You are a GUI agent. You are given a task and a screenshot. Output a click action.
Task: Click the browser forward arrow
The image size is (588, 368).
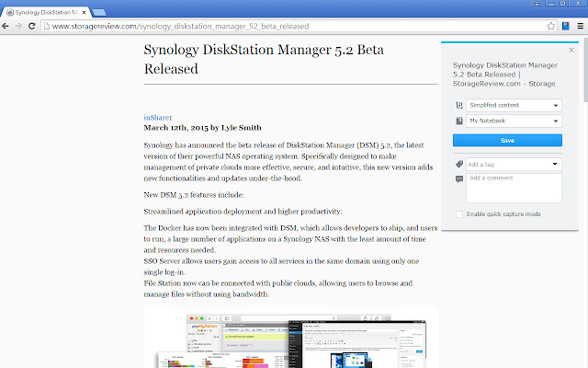18,26
